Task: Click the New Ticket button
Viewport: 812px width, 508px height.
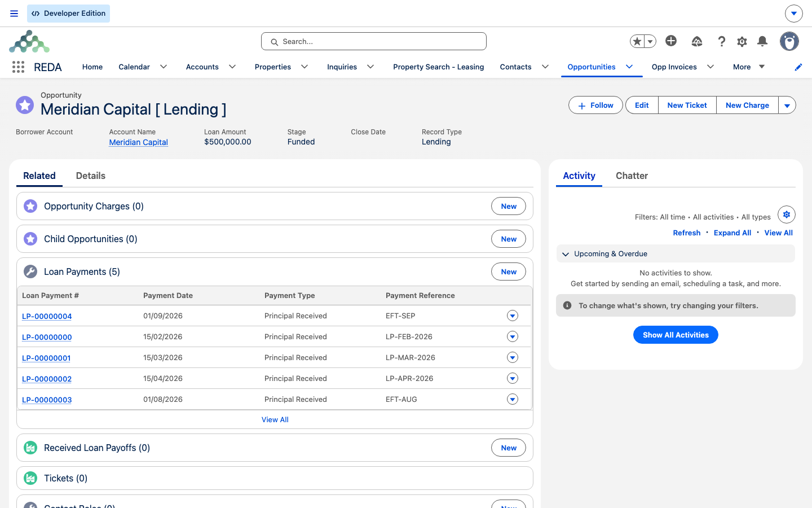Action: [x=687, y=105]
